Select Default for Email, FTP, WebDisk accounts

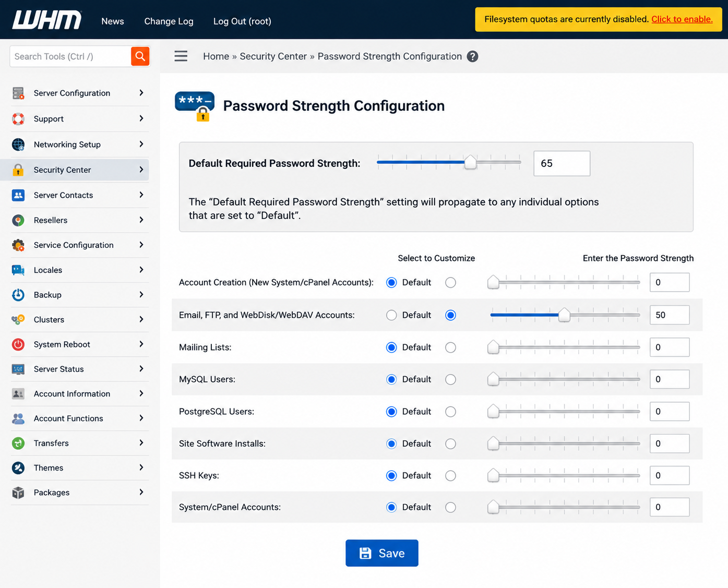(x=391, y=315)
